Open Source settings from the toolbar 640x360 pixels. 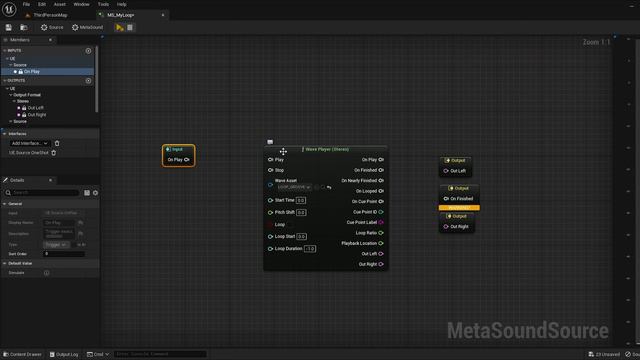(x=52, y=27)
